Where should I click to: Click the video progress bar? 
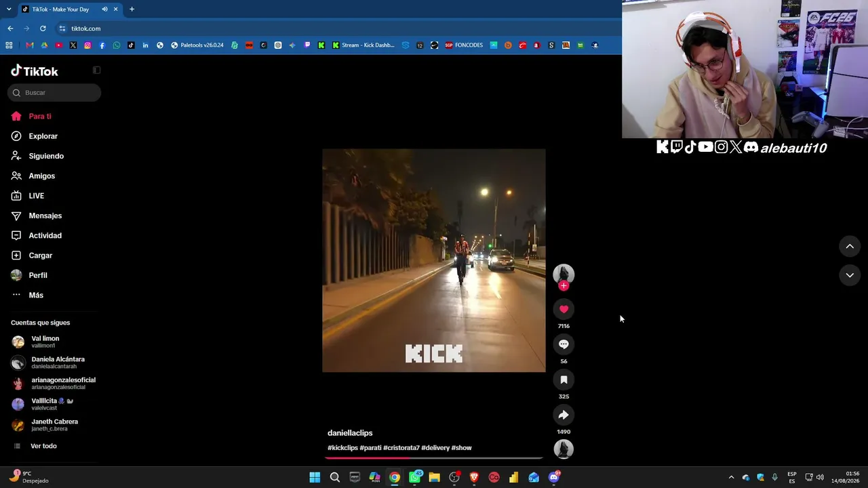point(434,458)
